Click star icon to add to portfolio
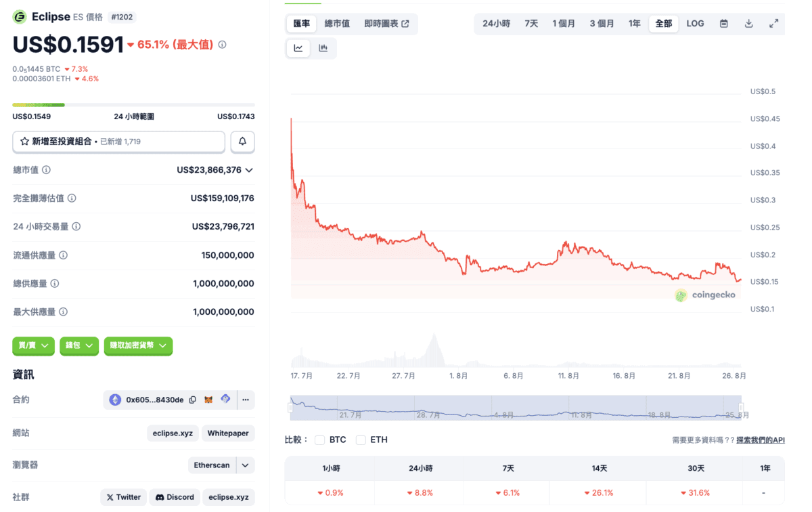 coord(25,142)
